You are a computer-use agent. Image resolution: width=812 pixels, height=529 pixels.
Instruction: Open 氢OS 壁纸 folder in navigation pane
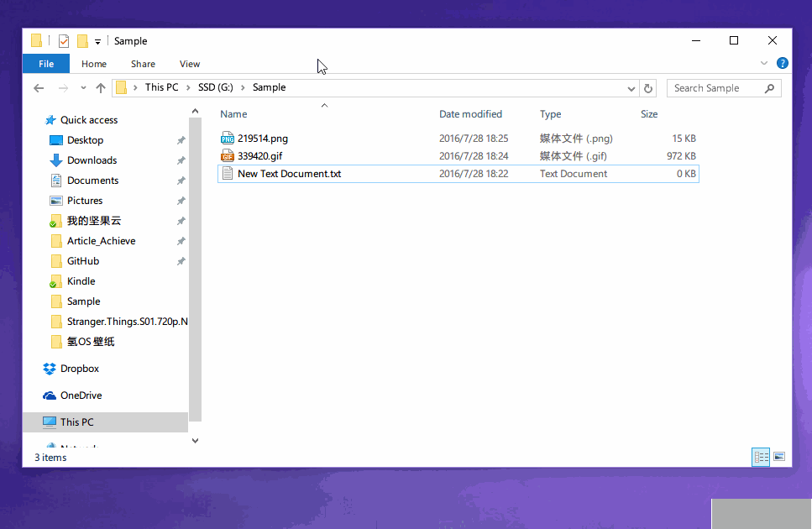pyautogui.click(x=91, y=342)
